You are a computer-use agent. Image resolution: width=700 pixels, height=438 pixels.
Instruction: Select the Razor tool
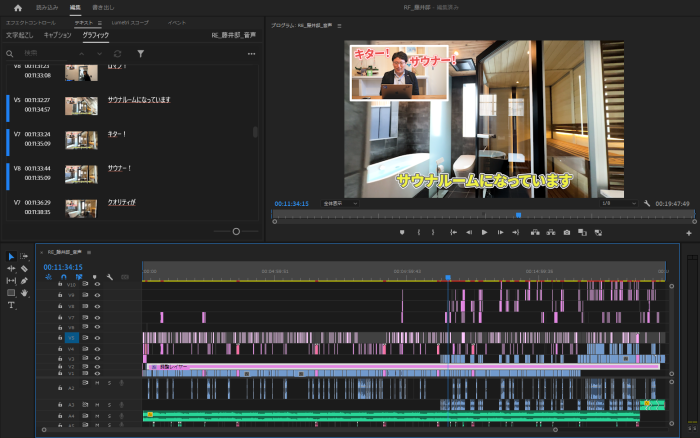click(x=24, y=268)
